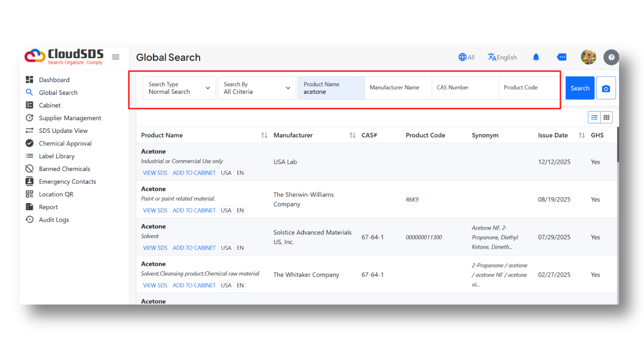Image resolution: width=644 pixels, height=362 pixels.
Task: Click USA tag on Solstice row
Action: [x=226, y=248]
